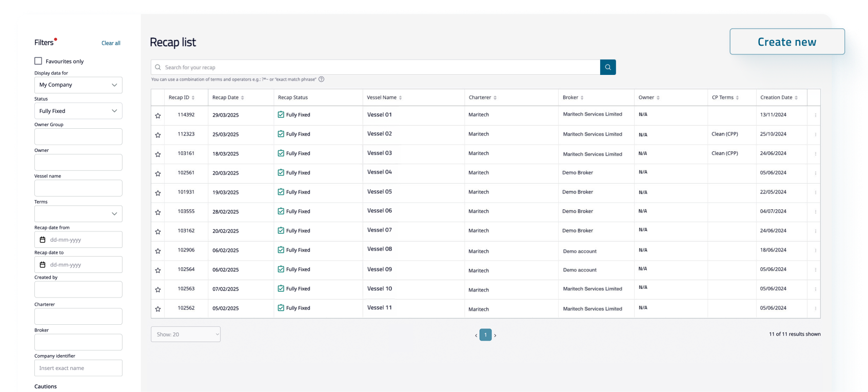Open the Fully Fixed status dropdown

coord(78,111)
